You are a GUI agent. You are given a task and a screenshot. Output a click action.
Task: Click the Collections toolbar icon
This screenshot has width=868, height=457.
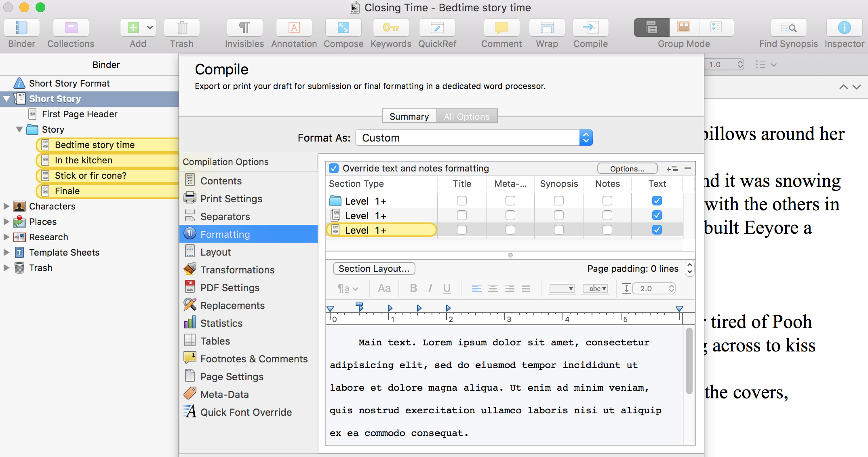point(71,28)
